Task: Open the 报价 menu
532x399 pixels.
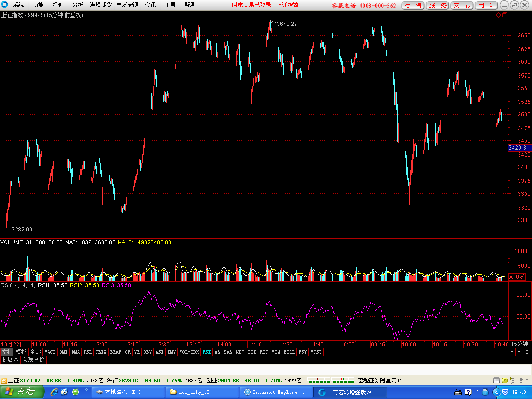Action: 58,5
